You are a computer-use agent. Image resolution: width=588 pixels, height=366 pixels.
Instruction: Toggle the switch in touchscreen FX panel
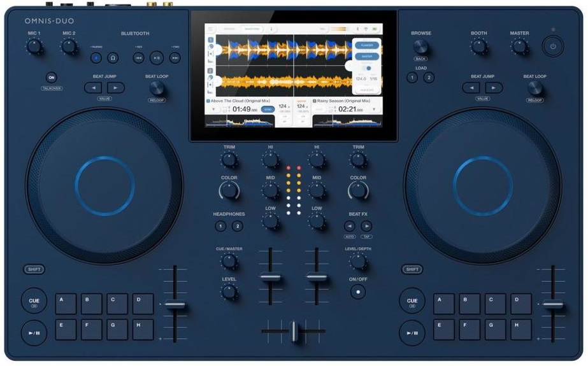(x=367, y=68)
